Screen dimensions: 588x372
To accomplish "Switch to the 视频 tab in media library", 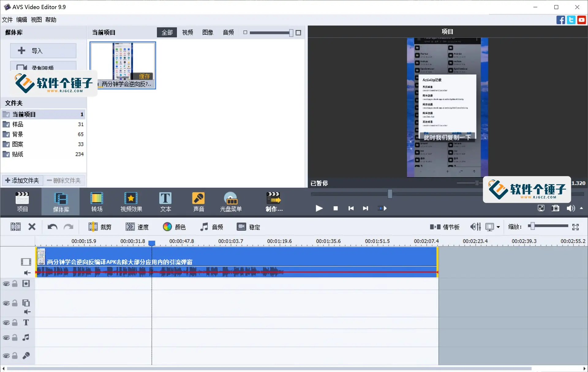I will tap(187, 32).
